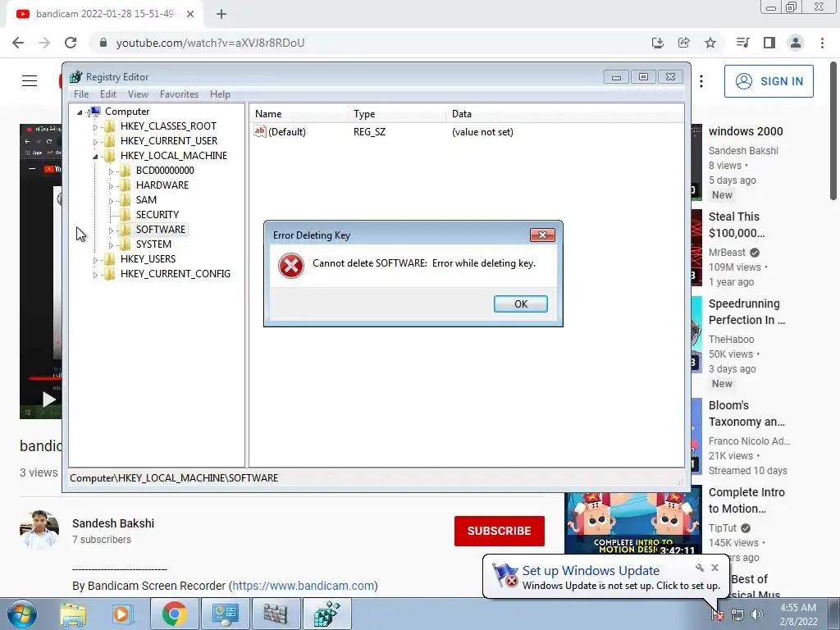Open Chrome profile avatar
This screenshot has width=840, height=630.
point(796,43)
